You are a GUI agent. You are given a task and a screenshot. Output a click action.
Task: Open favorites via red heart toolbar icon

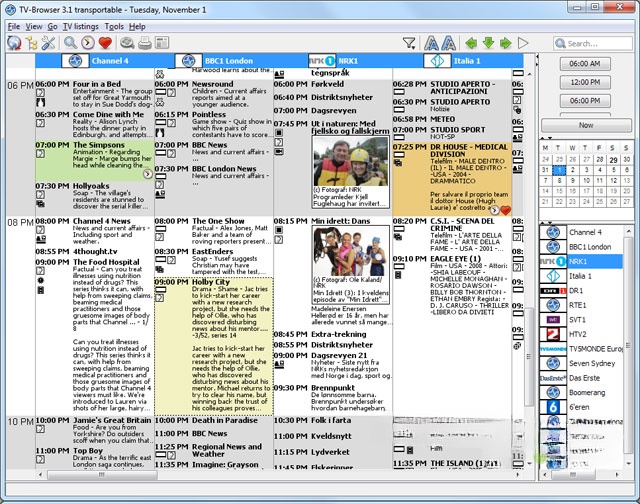[x=105, y=42]
